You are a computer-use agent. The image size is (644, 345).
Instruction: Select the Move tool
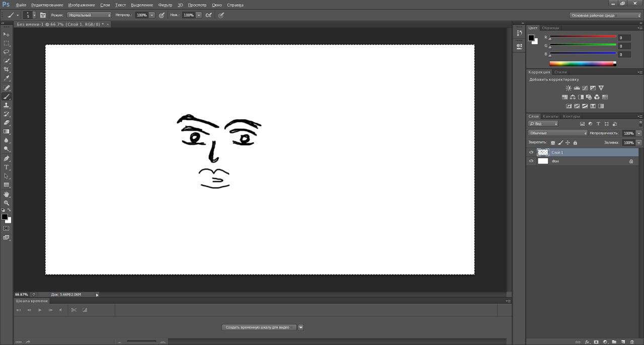(x=7, y=34)
